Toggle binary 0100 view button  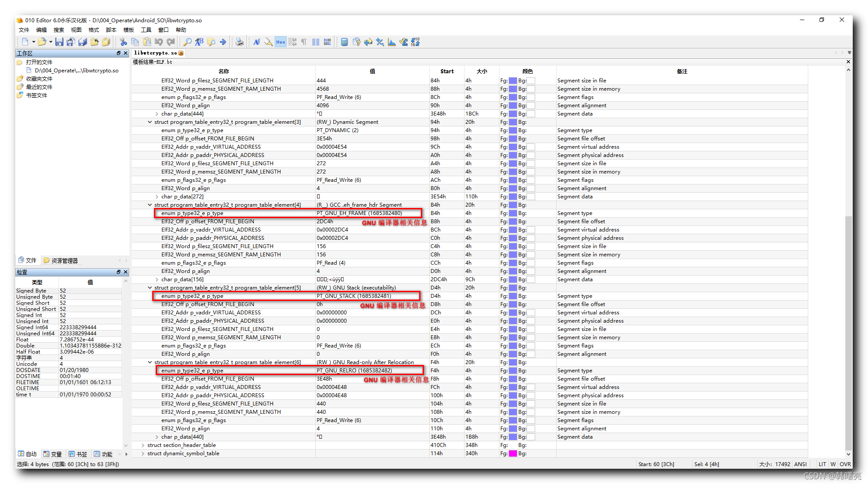tap(328, 42)
